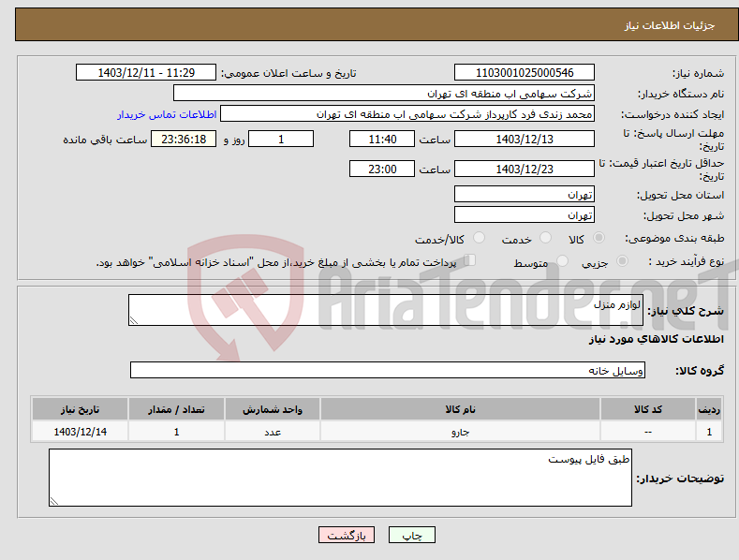
Task: Click the resize handle of buyer notes textarea
Action: [54, 502]
